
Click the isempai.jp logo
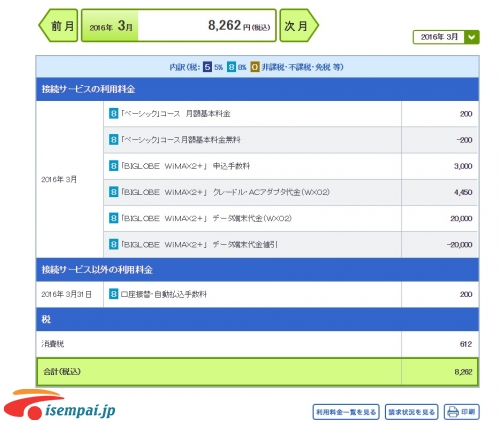pos(60,405)
